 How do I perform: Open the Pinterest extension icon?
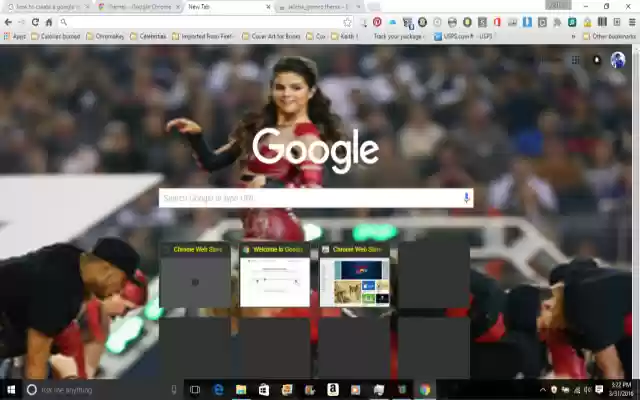tap(377, 22)
